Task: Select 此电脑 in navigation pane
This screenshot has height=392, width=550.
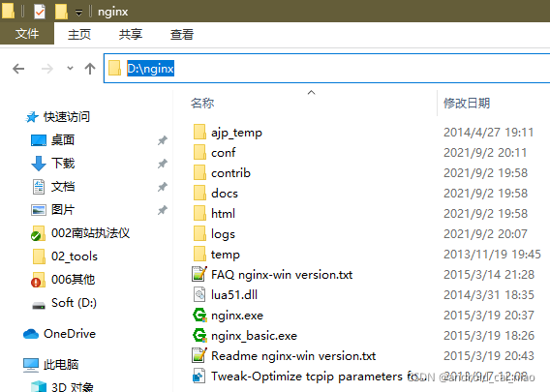Action: coord(61,365)
